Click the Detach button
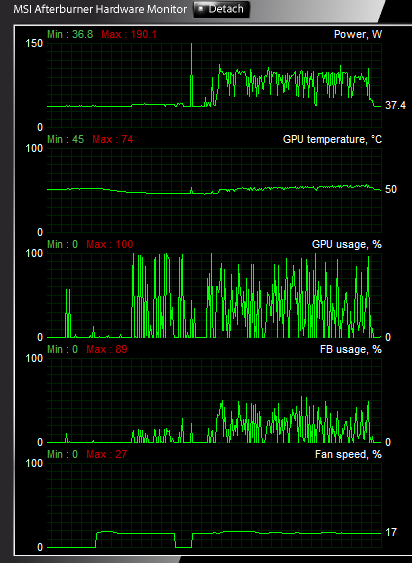Viewport: 412px width, 563px height. point(221,9)
